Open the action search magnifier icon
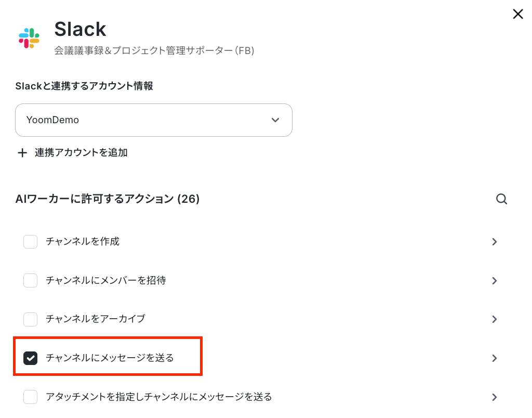Screen dimensions: 532x418 pos(501,199)
